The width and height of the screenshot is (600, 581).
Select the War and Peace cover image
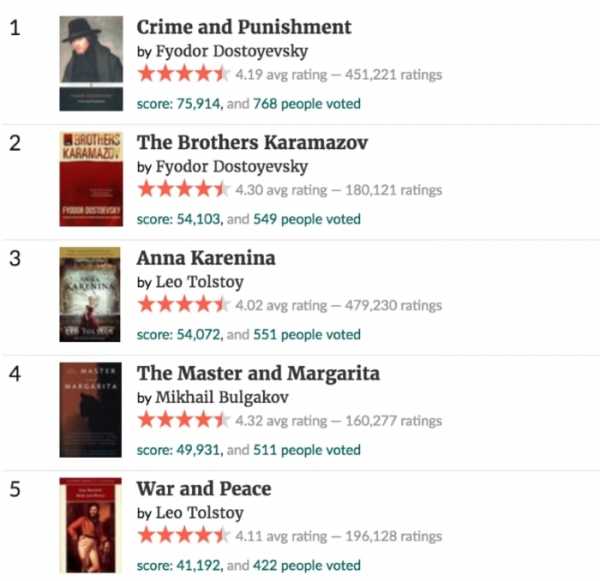(91, 525)
